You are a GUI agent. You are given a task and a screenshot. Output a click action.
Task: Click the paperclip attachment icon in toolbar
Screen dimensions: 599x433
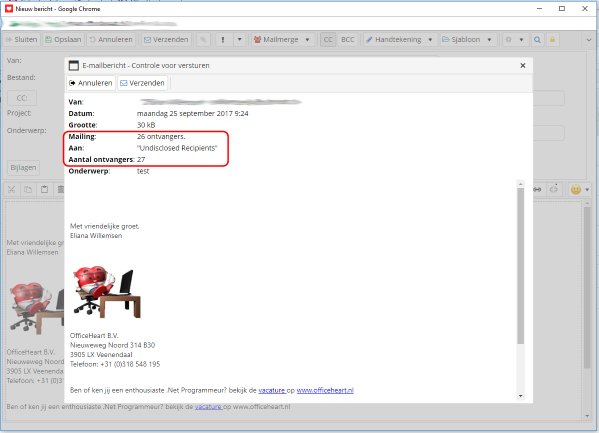tap(203, 39)
